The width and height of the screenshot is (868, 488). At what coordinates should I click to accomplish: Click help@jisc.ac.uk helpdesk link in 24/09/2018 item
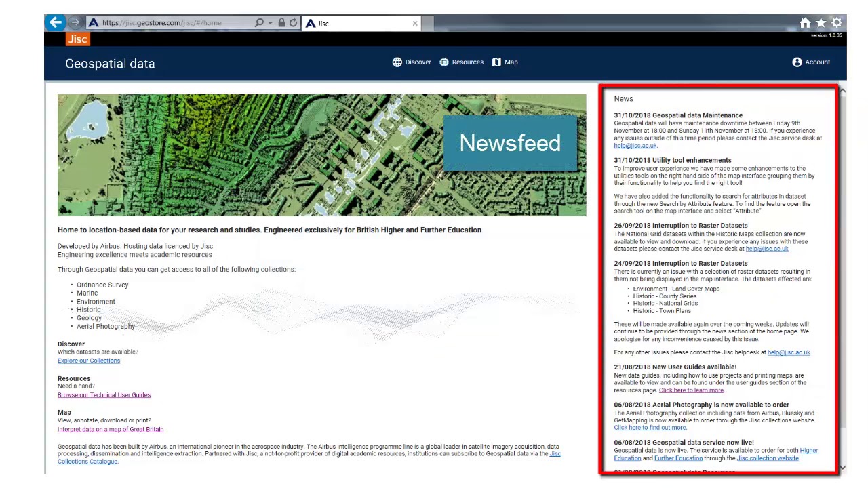tap(789, 352)
